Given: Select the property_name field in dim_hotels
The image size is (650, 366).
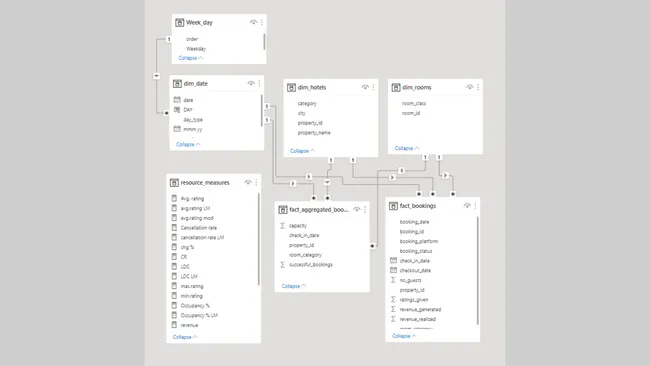Looking at the screenshot, I should point(314,133).
